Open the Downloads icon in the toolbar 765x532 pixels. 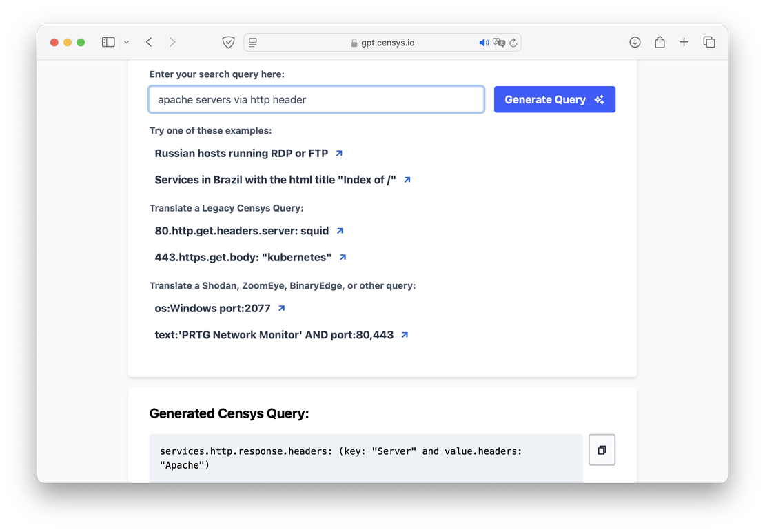pos(635,42)
